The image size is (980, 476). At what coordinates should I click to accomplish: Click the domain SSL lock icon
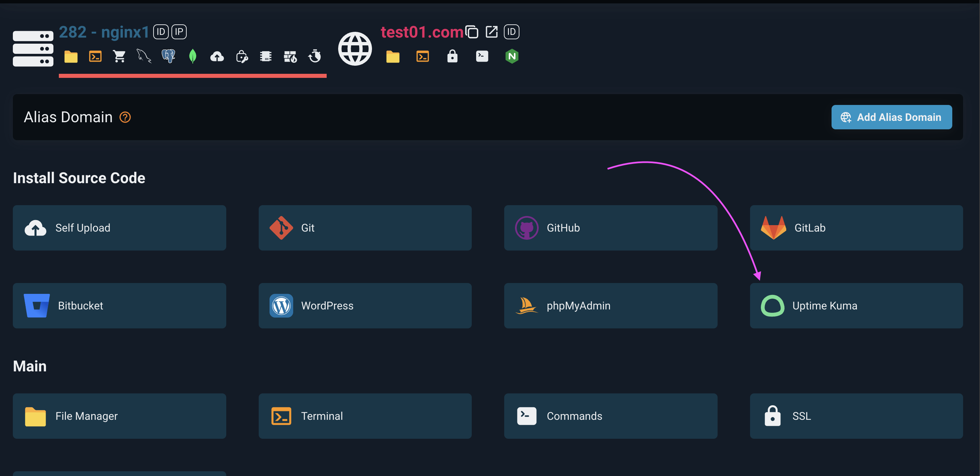tap(452, 56)
